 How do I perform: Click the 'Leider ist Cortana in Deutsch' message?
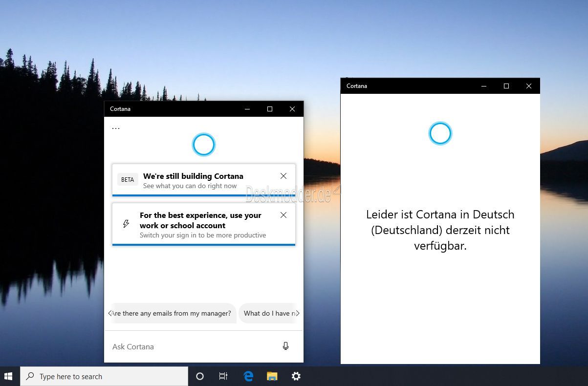pyautogui.click(x=440, y=230)
